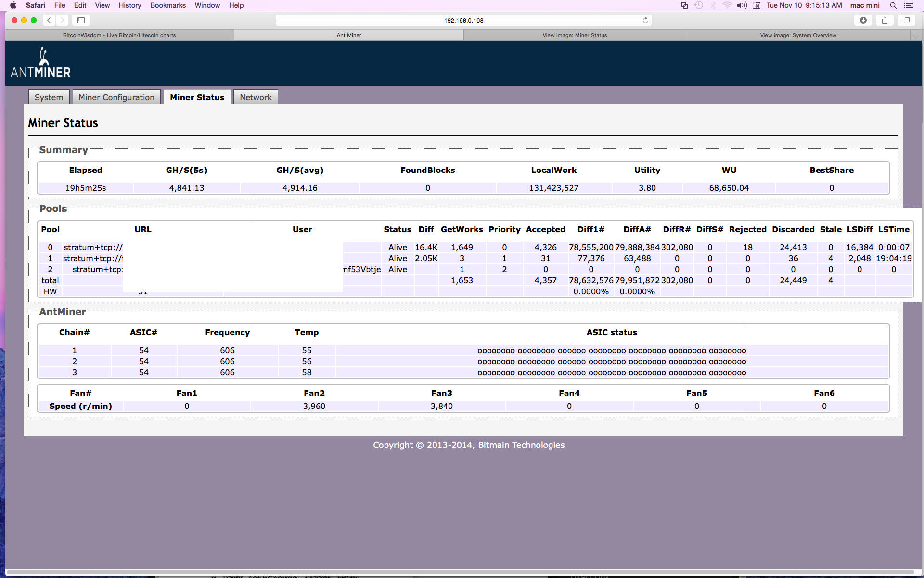924x578 pixels.
Task: Click the mac mini user menu
Action: coord(865,5)
